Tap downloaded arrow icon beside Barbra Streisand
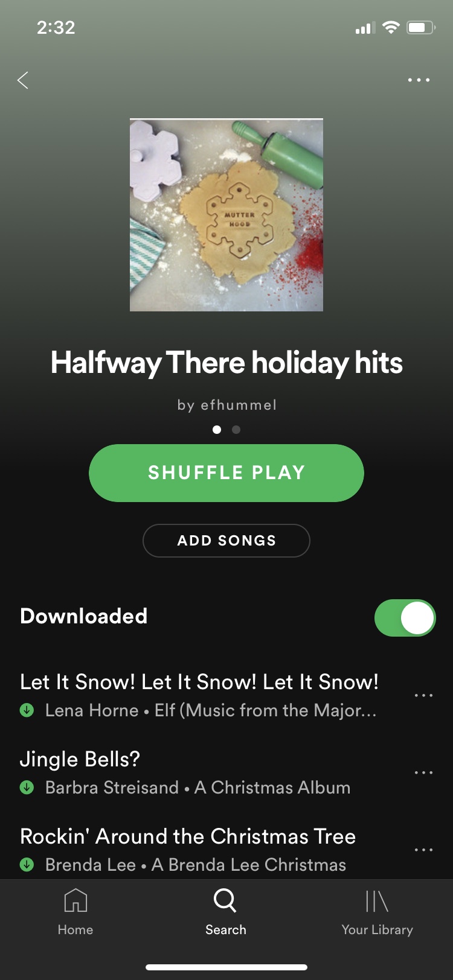 click(27, 787)
